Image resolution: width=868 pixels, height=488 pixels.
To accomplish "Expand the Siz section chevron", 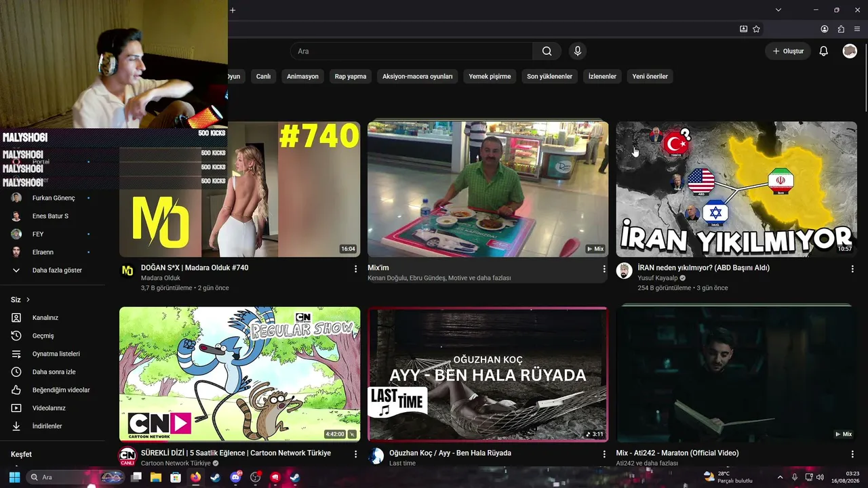I will pos(28,300).
